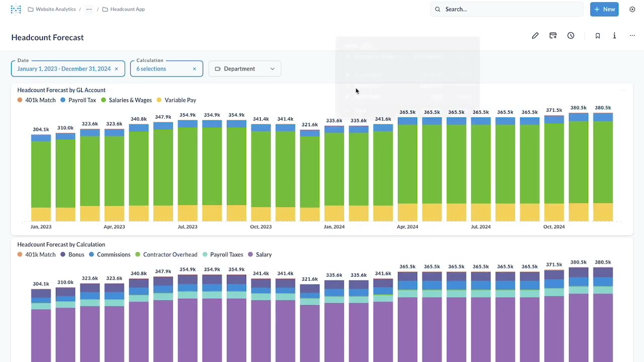Viewport: 644px width, 362px height.
Task: Click the 321.6k value label in Calculation chart
Action: coord(310,279)
